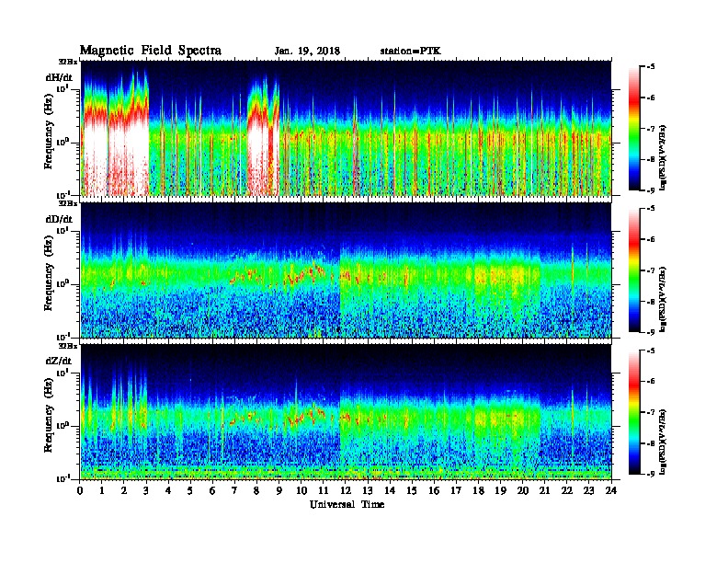Viewport: 728px width, 563px height.
Task: Click the "Magnetic Field Spectra" title
Action: coord(151,51)
